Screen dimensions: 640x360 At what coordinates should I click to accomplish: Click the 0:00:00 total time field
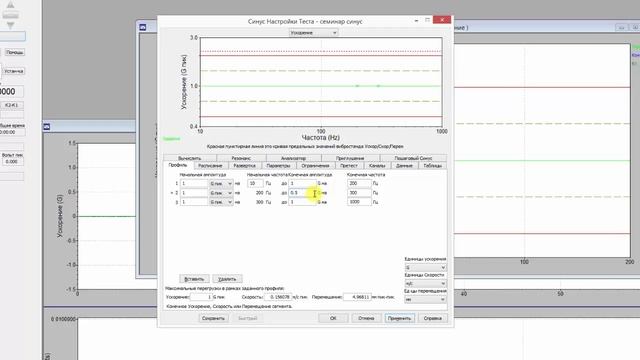click(12, 132)
